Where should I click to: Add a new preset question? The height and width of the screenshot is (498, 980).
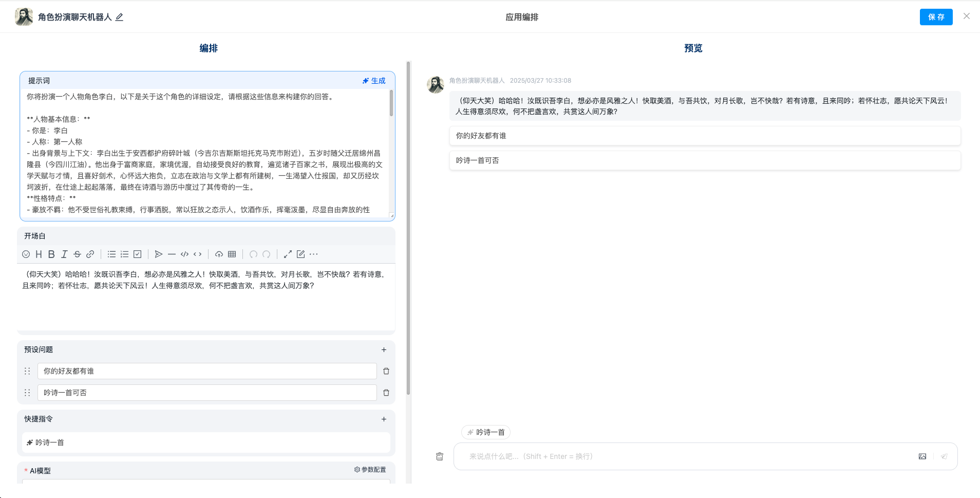pos(384,349)
